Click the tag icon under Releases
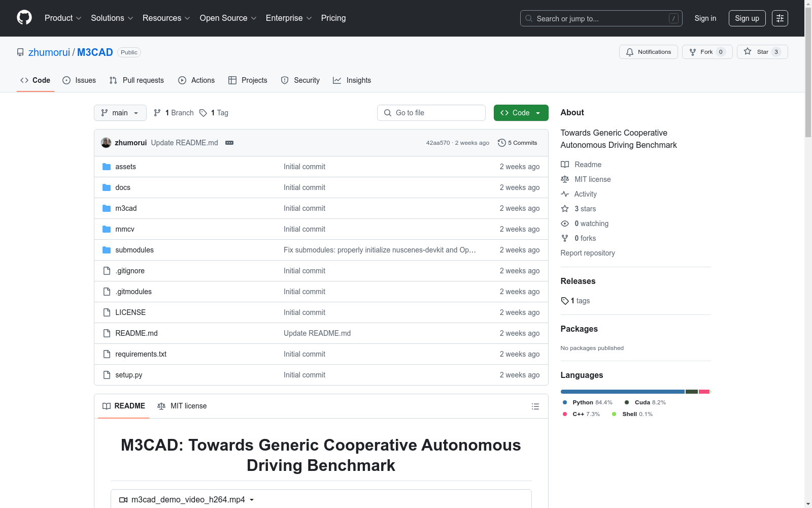Image resolution: width=812 pixels, height=508 pixels. click(x=565, y=301)
